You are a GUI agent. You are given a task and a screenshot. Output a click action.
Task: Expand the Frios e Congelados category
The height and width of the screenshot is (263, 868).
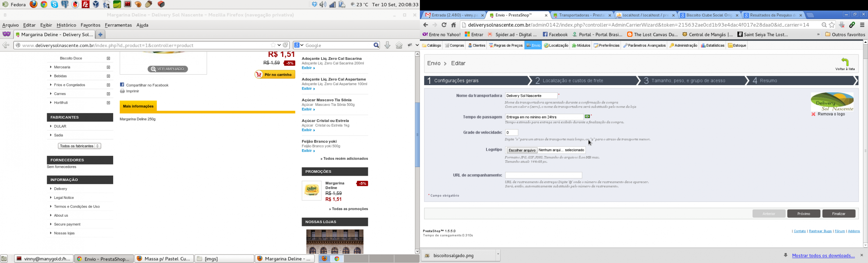(109, 85)
